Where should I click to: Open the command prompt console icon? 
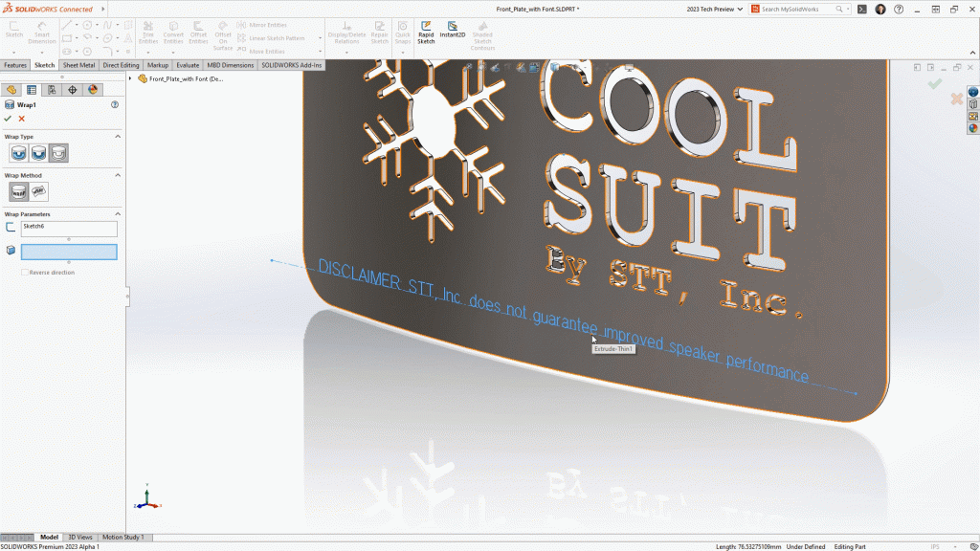click(x=862, y=10)
